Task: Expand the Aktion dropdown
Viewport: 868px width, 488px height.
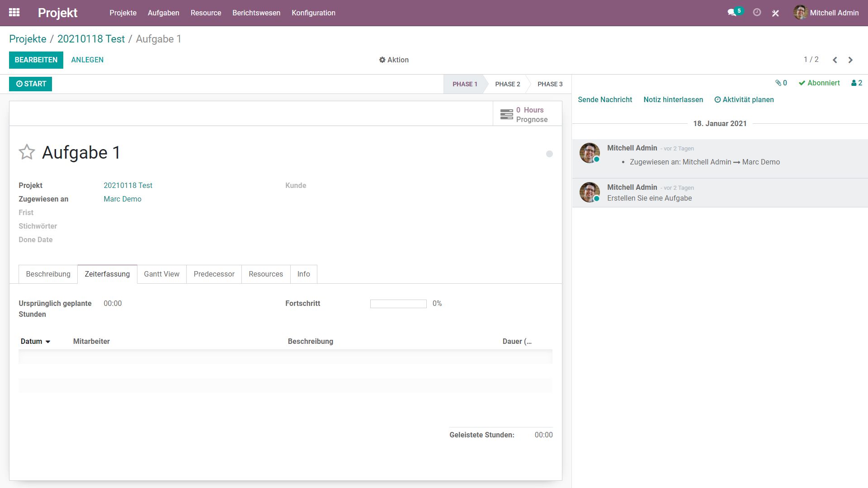Action: tap(393, 60)
